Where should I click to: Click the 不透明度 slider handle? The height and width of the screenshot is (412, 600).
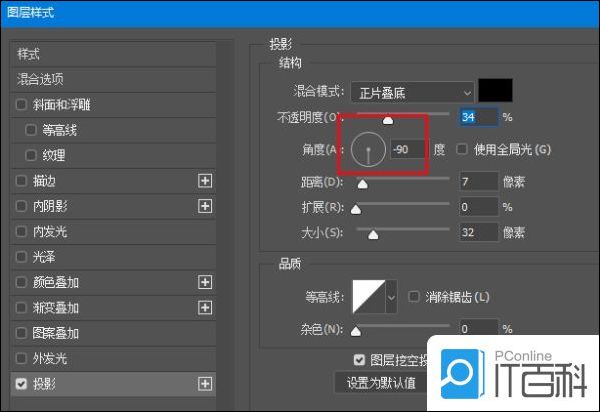388,121
